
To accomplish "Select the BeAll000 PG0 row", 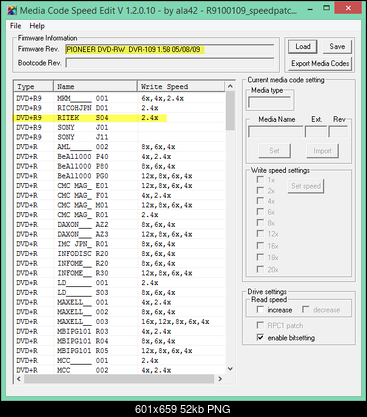I will click(x=120, y=176).
